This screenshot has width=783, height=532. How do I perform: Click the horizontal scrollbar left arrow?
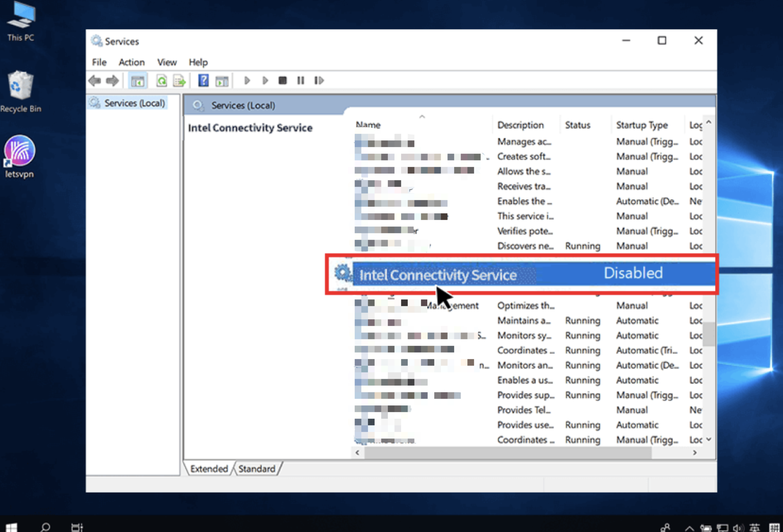pos(357,452)
